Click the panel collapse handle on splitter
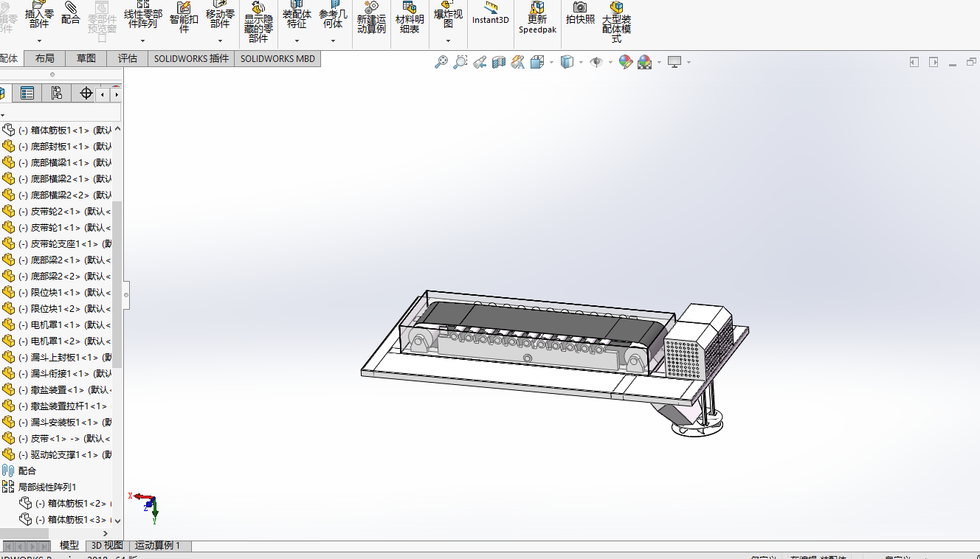980x559 pixels. (126, 295)
